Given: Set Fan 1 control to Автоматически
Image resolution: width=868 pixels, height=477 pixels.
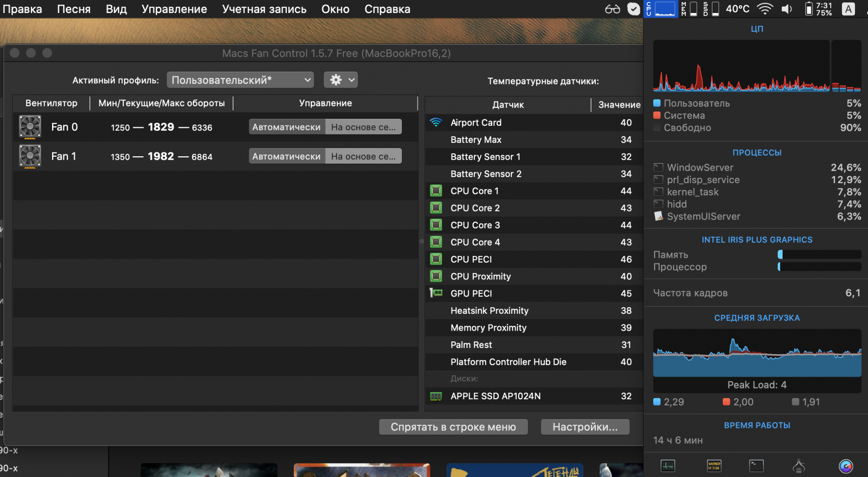Looking at the screenshot, I should click(x=286, y=156).
